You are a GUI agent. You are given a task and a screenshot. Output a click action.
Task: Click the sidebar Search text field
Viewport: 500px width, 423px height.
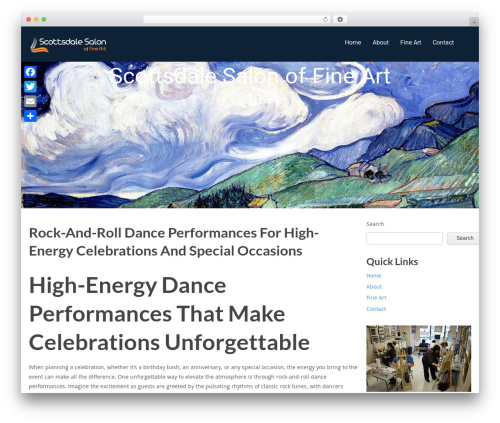point(404,238)
